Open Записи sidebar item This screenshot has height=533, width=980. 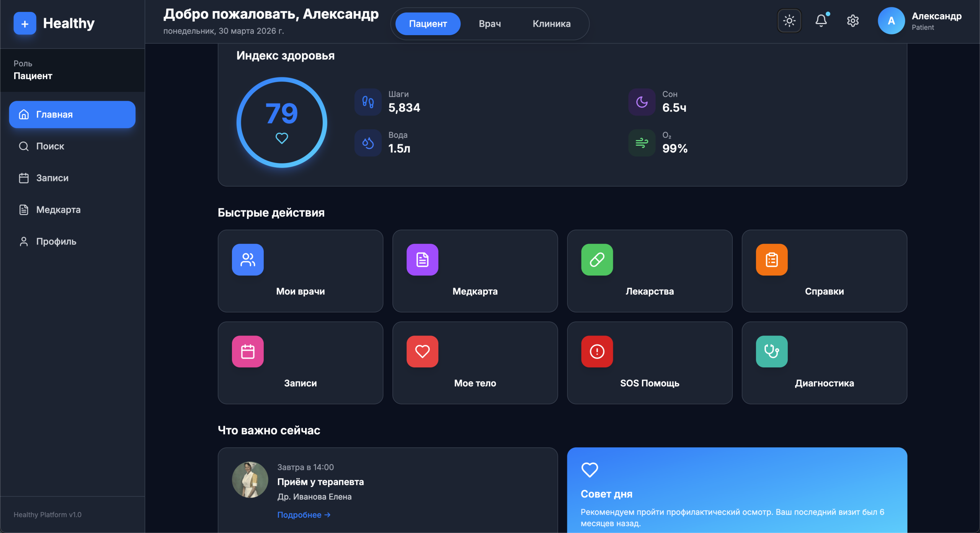(x=52, y=178)
